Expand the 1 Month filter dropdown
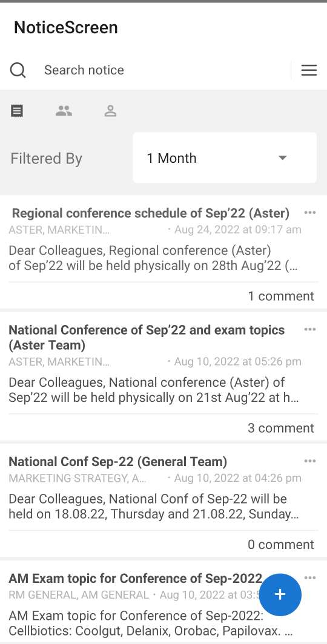Viewport: 327px width, 644px height. [x=225, y=158]
